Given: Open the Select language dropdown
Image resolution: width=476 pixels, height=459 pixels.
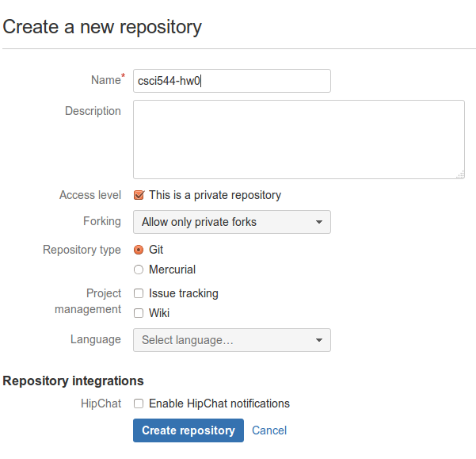Looking at the screenshot, I should coord(232,340).
